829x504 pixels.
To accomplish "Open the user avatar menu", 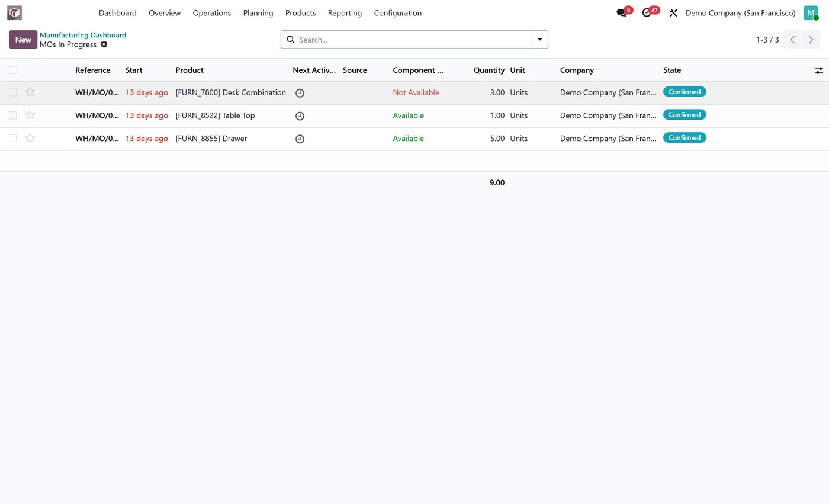I will click(x=811, y=13).
